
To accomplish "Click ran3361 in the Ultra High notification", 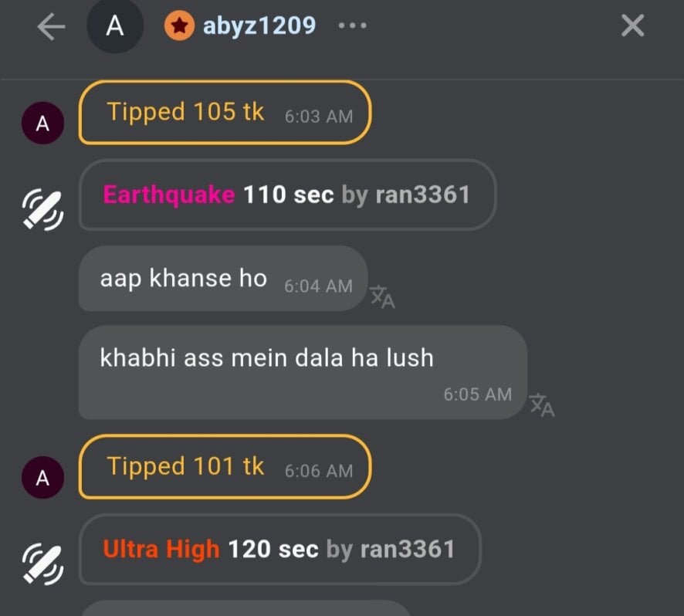I will coord(408,549).
